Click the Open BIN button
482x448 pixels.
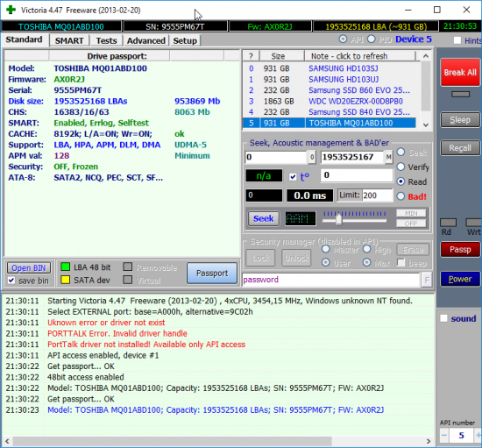[29, 267]
